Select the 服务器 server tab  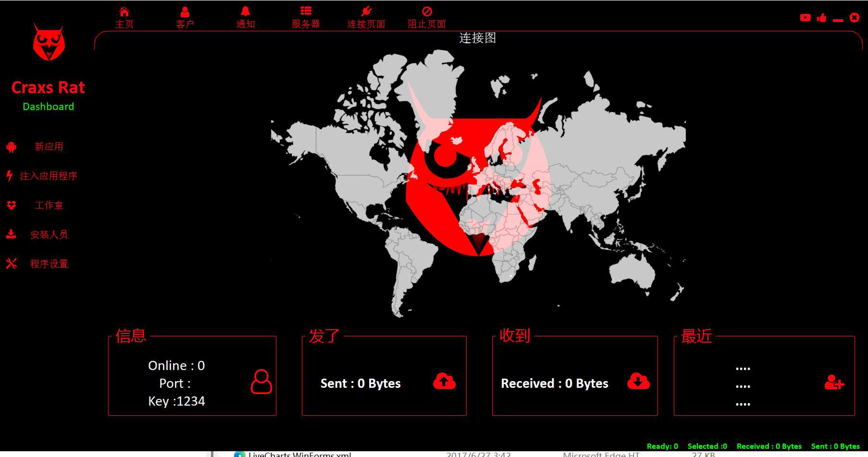click(306, 18)
